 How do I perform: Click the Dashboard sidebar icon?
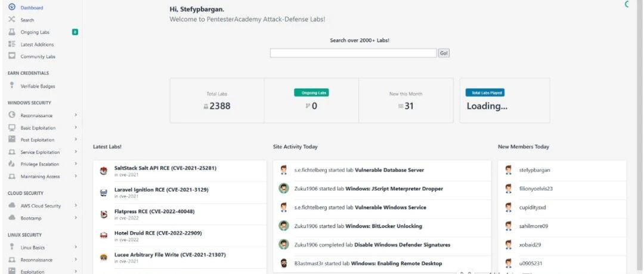tap(12, 7)
